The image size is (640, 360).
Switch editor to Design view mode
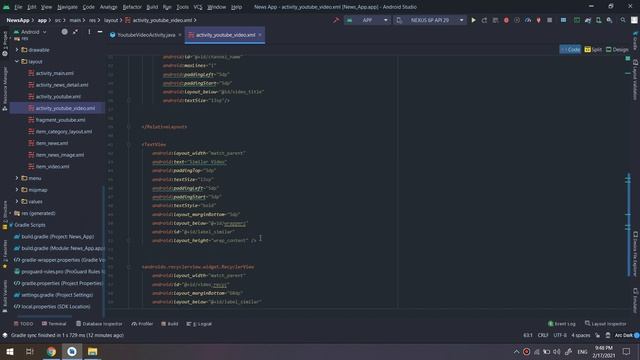click(617, 49)
